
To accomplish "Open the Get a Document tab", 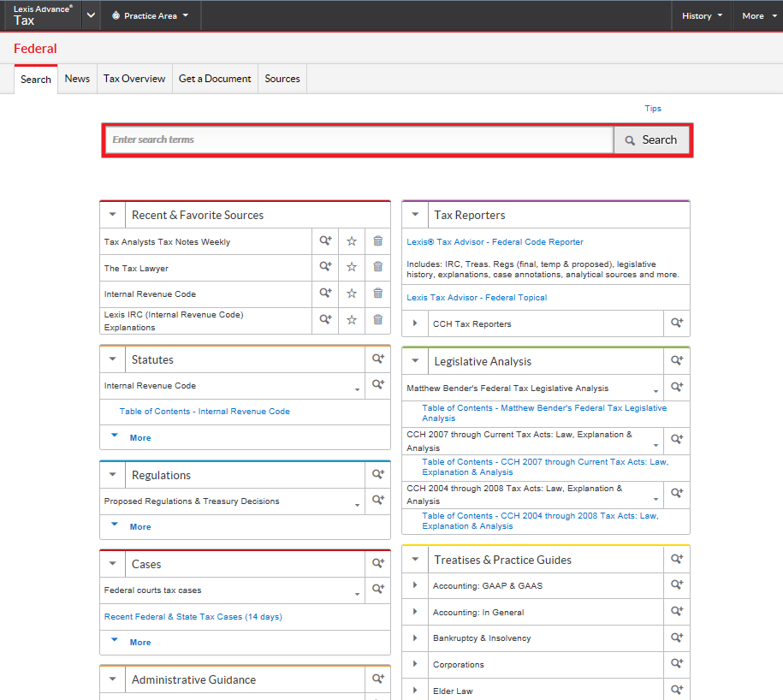I will pos(215,79).
